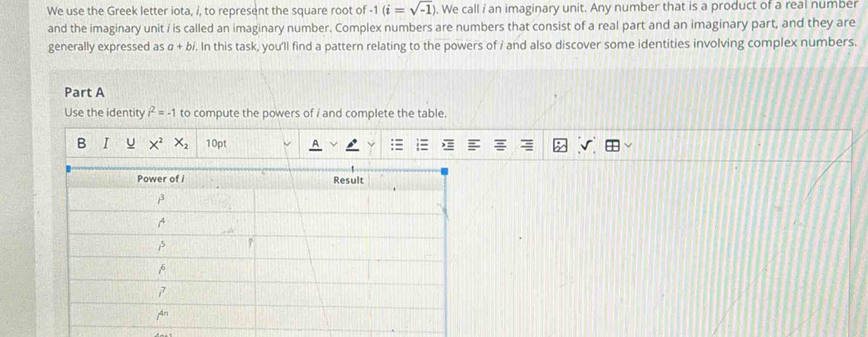The image size is (868, 337).
Task: Expand text color options arrow
Action: [x=334, y=144]
